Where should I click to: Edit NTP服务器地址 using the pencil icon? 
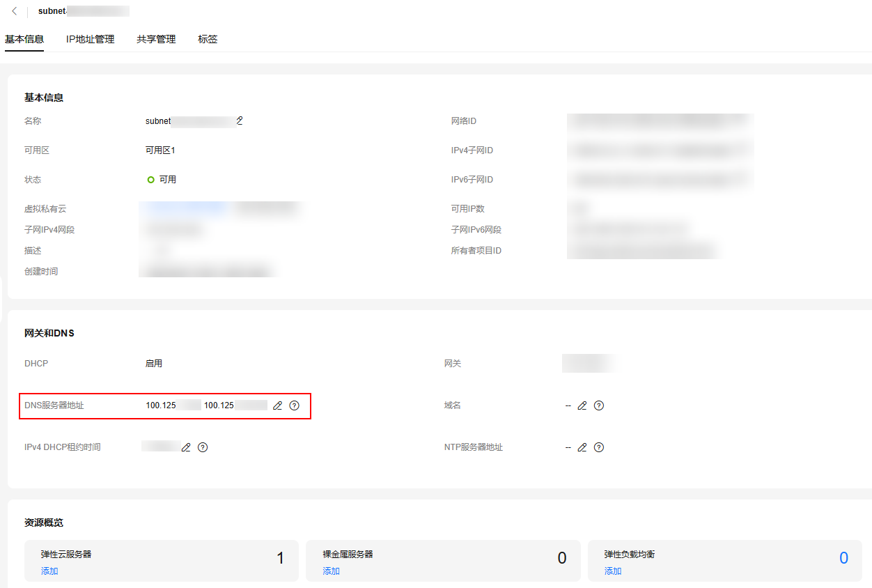tap(582, 447)
